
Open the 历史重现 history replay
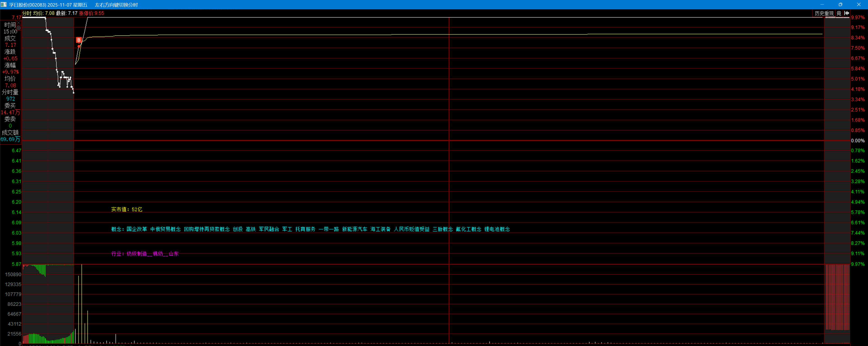click(x=824, y=13)
